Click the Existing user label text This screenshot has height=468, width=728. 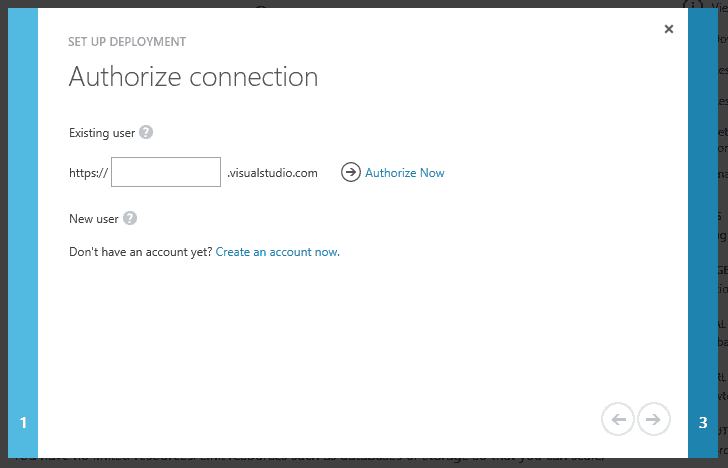coord(101,132)
